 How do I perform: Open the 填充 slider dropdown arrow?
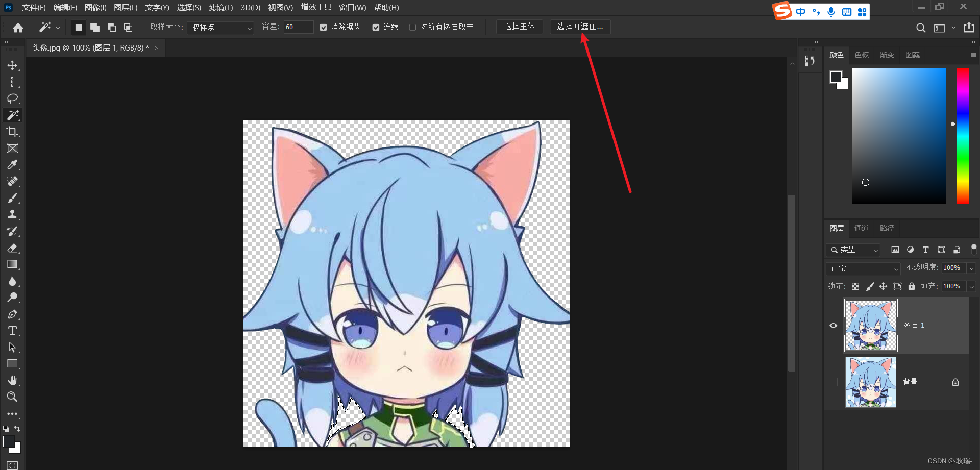(x=971, y=287)
